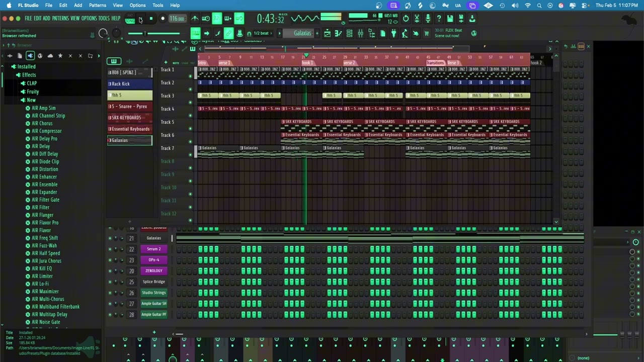Click the browser starred favorites tab icon
644x362 pixels.
click(x=60, y=56)
